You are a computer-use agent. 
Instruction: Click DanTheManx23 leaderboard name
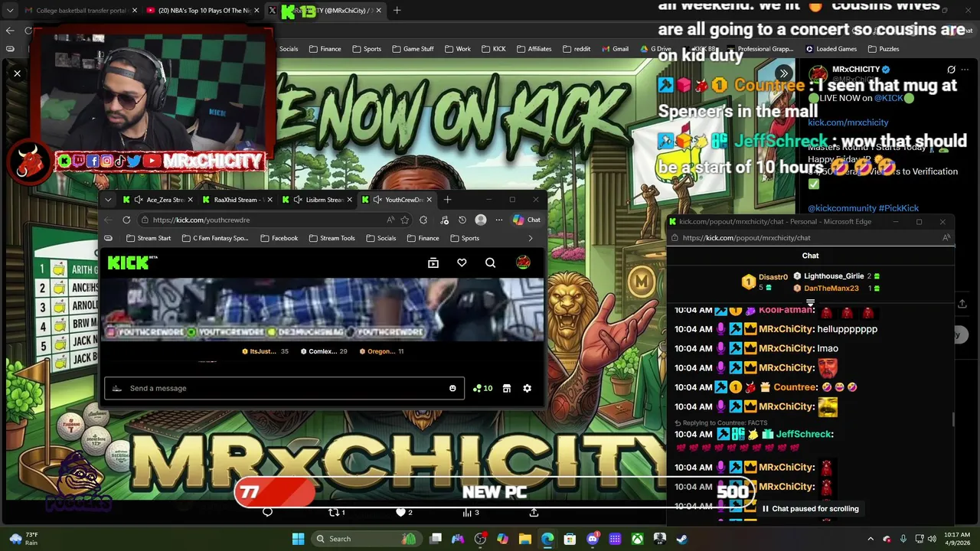[x=831, y=289]
